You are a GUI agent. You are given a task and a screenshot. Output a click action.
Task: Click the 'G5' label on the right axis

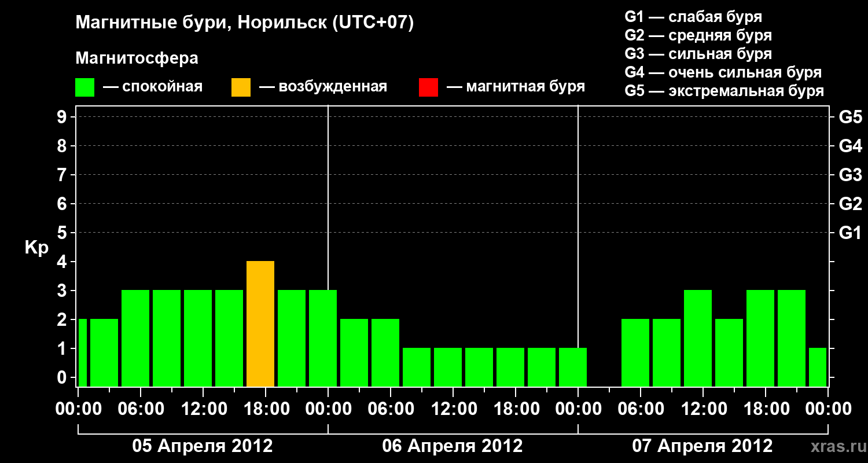point(850,117)
